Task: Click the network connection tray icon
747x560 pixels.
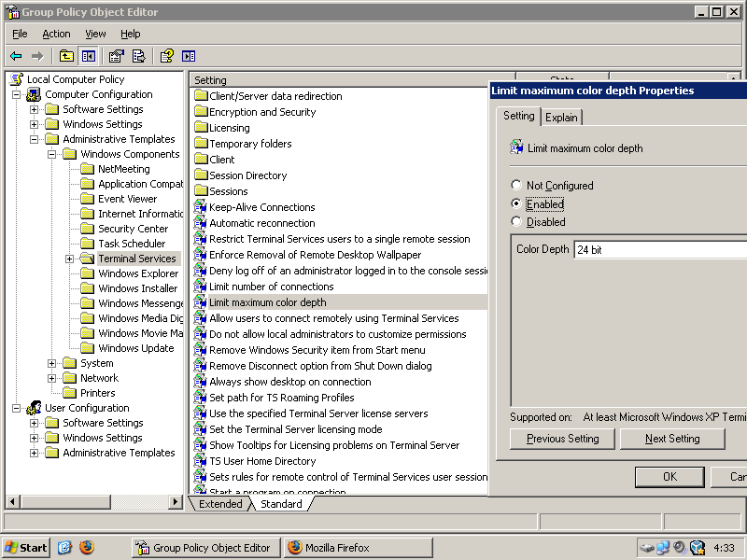Action: (663, 548)
